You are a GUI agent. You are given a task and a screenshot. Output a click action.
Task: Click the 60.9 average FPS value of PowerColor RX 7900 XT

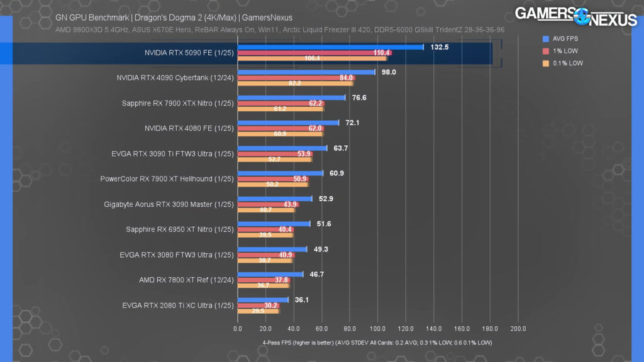pyautogui.click(x=337, y=173)
